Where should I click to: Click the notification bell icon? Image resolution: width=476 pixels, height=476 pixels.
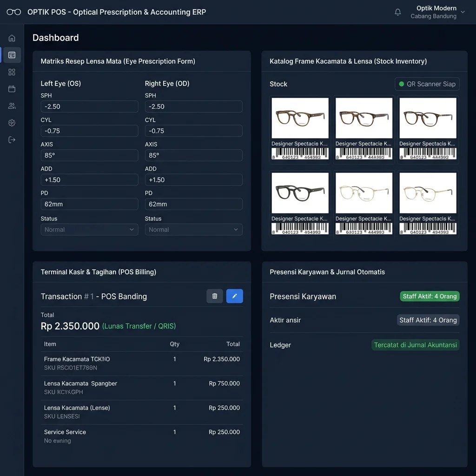pos(398,12)
